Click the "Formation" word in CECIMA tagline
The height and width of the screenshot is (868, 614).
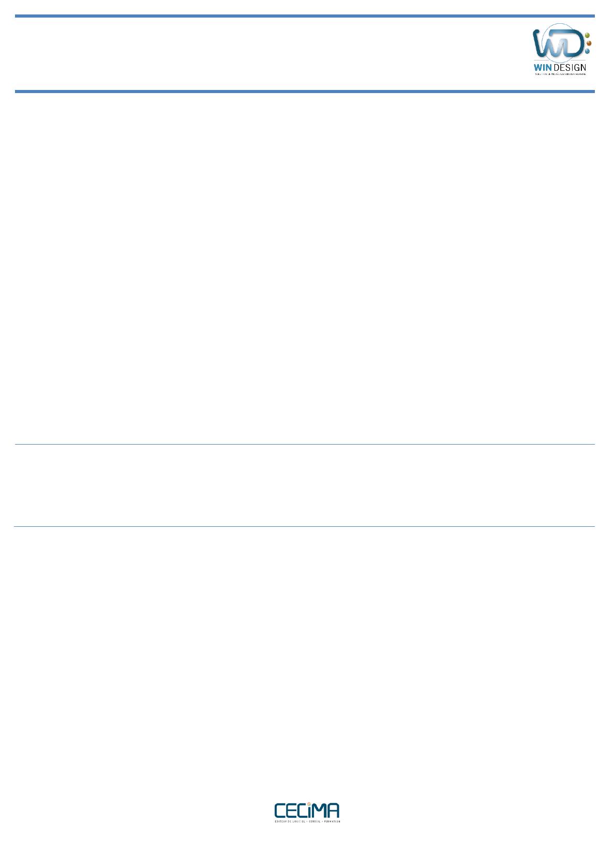[x=332, y=821]
